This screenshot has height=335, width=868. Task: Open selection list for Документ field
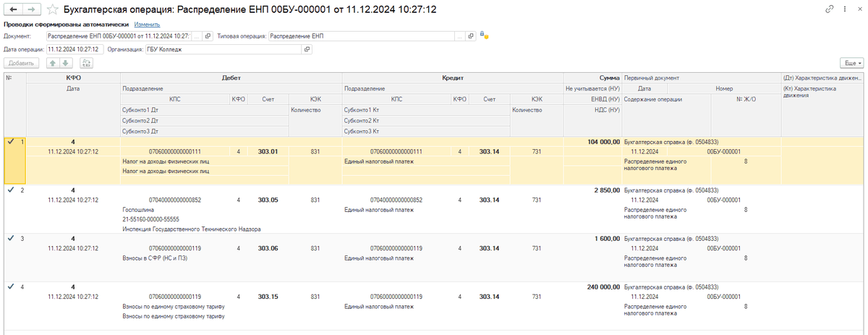[197, 35]
